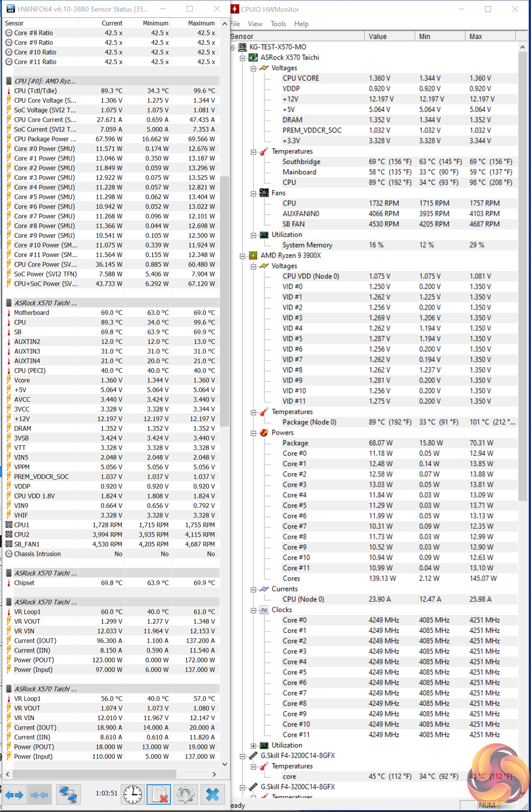The width and height of the screenshot is (531, 812).
Task: Click the icon beside Chassis Intrusion in HWiNFO
Action: [x=9, y=554]
